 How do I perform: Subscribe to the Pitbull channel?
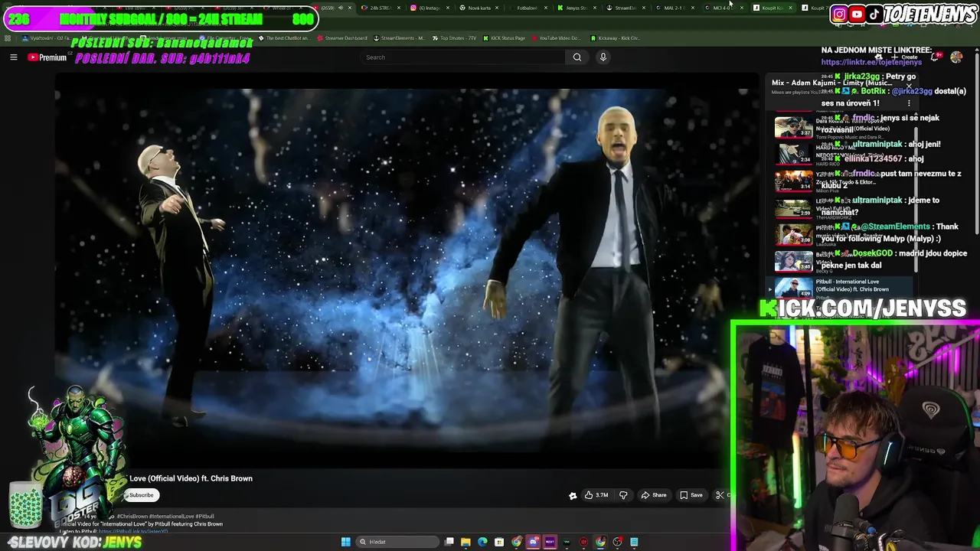[x=141, y=495]
